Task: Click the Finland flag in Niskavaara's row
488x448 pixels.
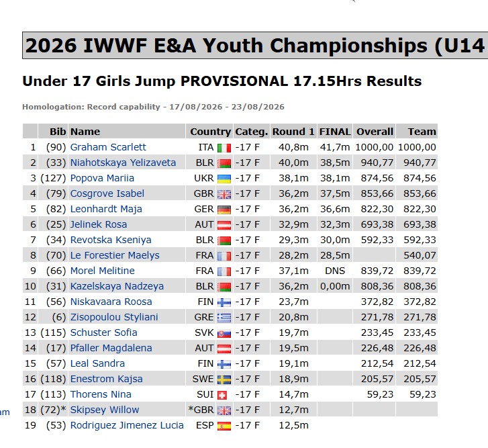Action: click(x=224, y=302)
